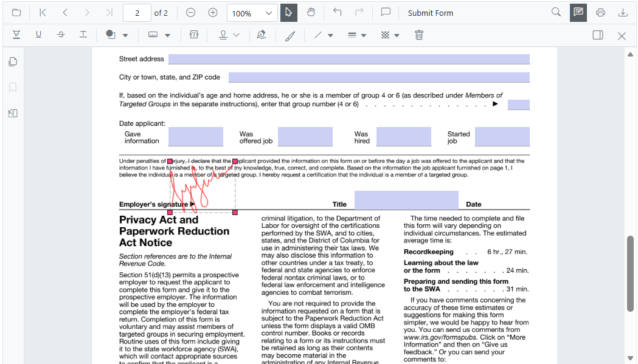The width and height of the screenshot is (638, 364).
Task: Click the zoom out minus button
Action: [191, 13]
